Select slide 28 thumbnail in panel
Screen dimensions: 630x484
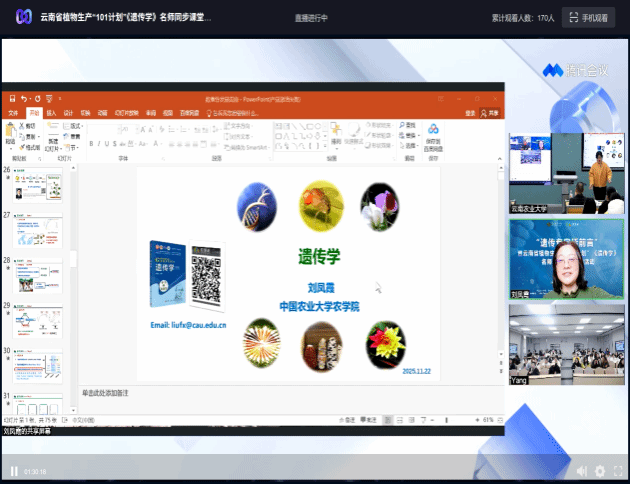38,274
